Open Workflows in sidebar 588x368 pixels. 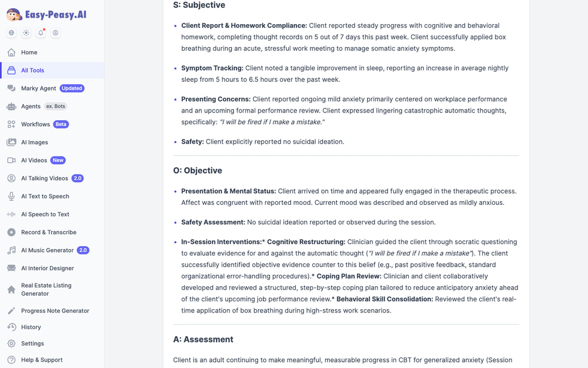click(52, 124)
